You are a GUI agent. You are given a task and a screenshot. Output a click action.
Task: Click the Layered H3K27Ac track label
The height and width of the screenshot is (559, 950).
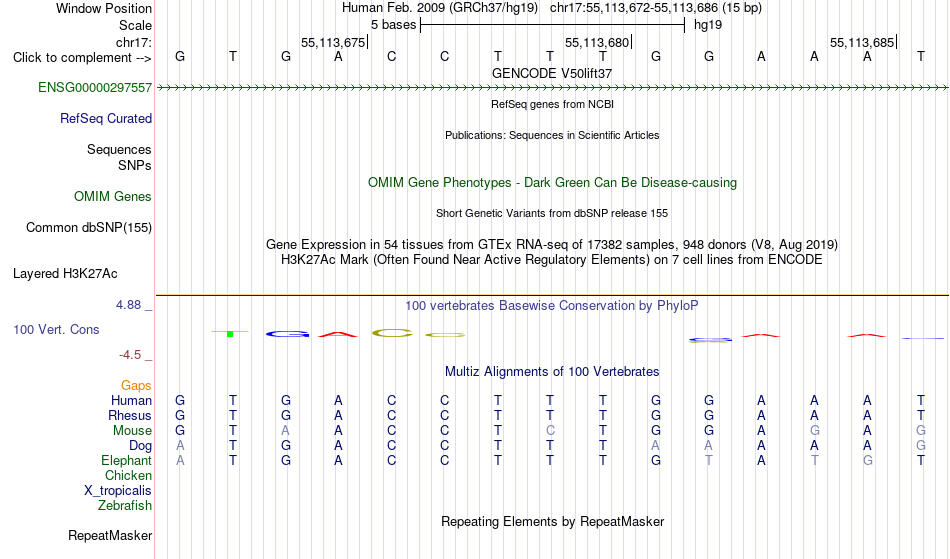(x=65, y=274)
